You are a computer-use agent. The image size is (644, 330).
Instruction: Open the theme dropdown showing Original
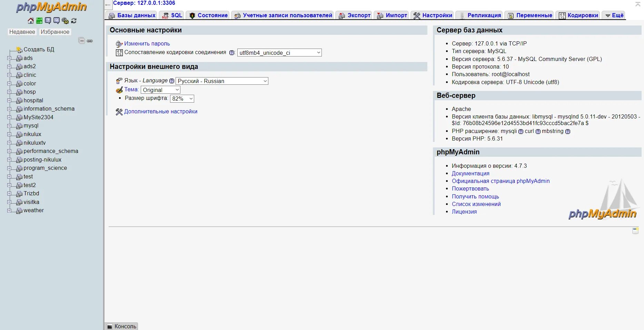160,90
